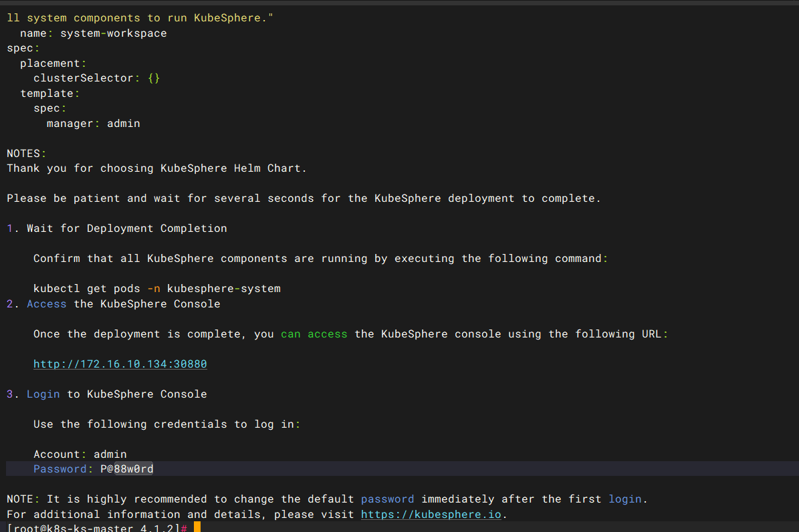
Task: Click 'Thank you for choosing KubeSphere Helm Chart.'
Action: coord(156,168)
